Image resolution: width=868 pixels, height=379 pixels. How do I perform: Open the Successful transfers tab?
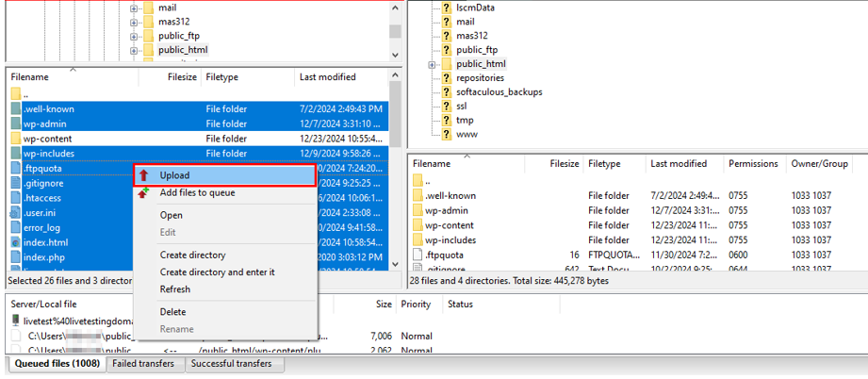pyautogui.click(x=231, y=364)
